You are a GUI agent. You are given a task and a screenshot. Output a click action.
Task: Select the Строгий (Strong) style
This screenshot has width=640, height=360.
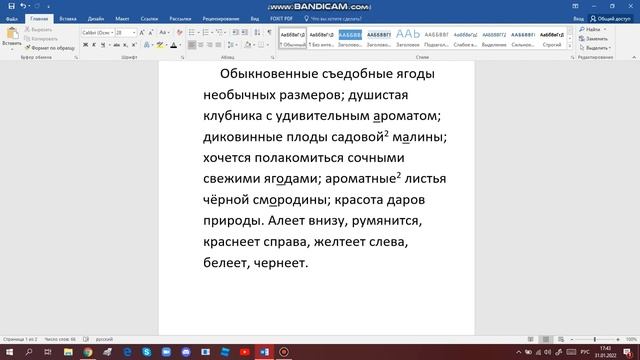coord(552,38)
